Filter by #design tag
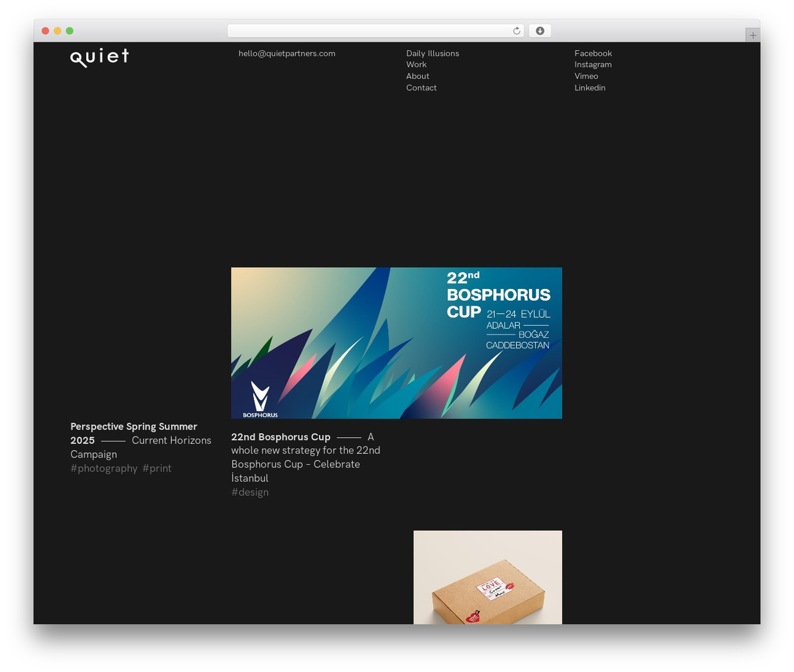 click(250, 492)
